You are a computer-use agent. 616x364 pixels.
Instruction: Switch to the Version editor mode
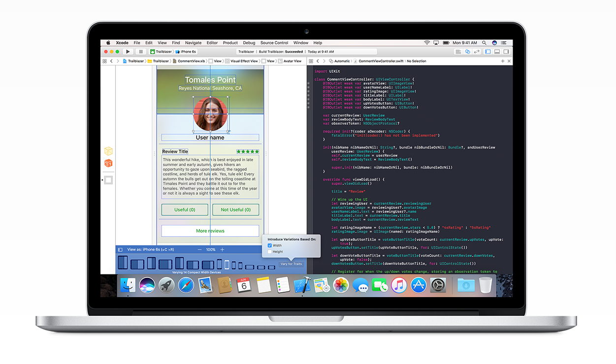(477, 52)
